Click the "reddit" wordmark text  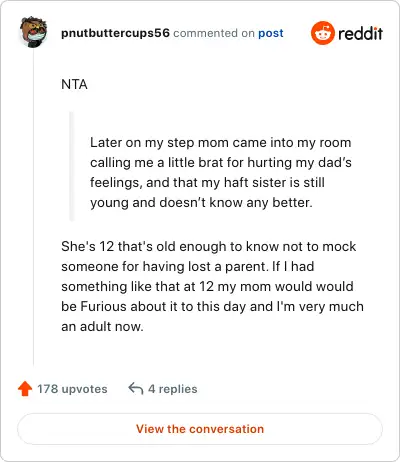(360, 33)
